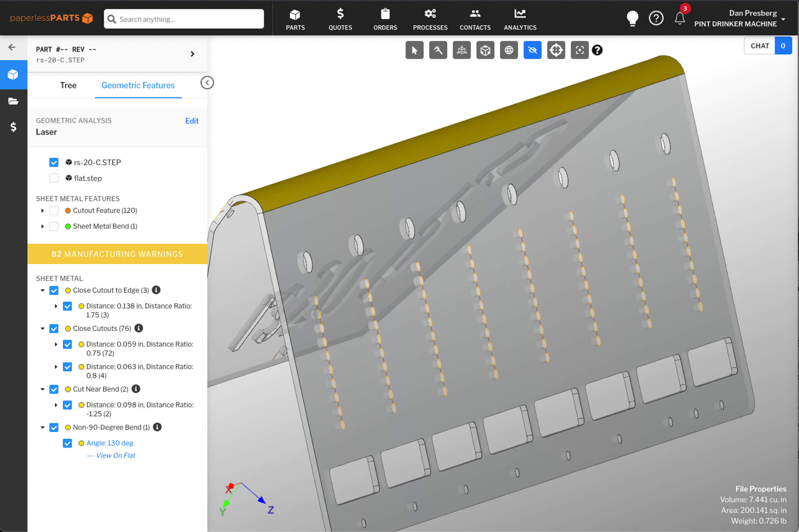Open the ANALYTICS section
The image size is (799, 532).
(520, 19)
